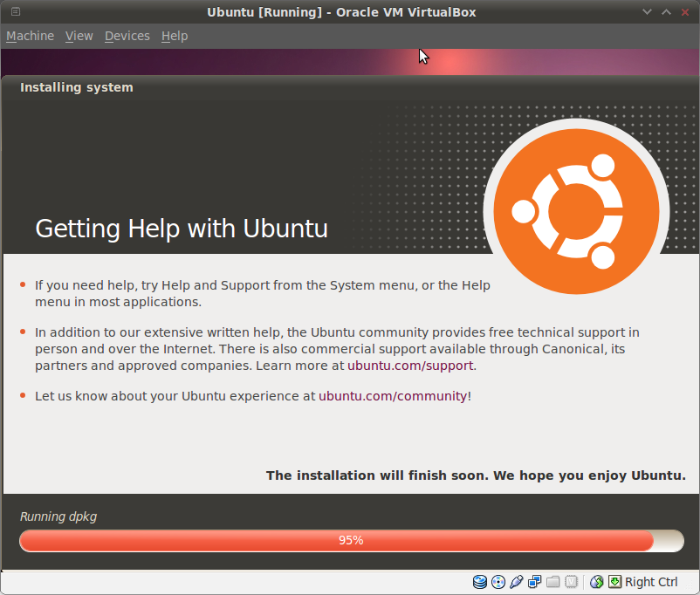Click the USB devices status icon
Screen dimensions: 700x595
pos(517,582)
